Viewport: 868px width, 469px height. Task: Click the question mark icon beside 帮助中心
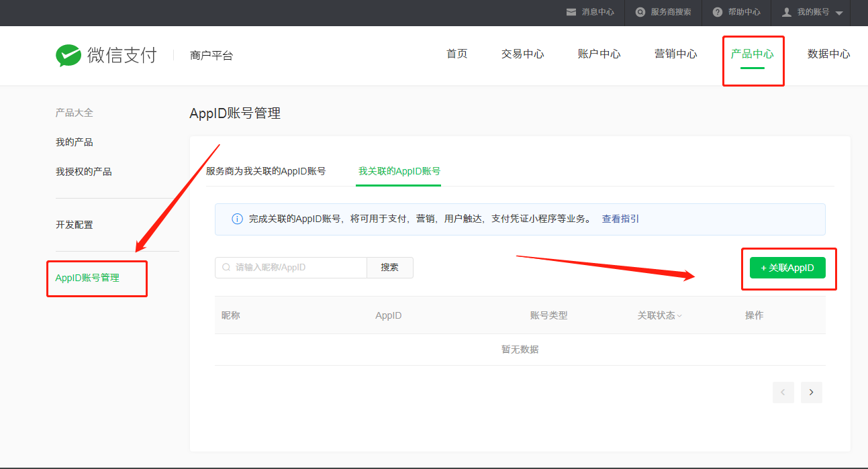718,12
